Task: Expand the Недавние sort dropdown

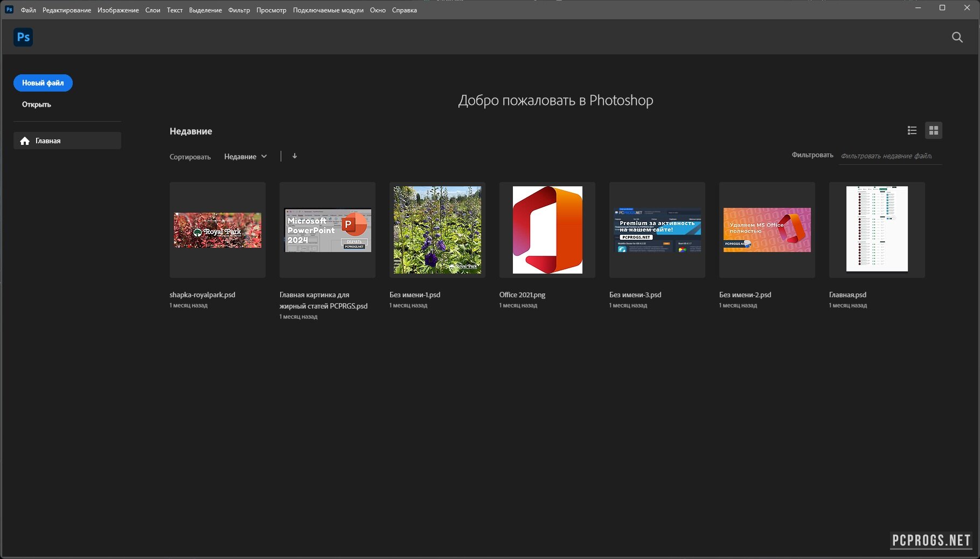Action: pyautogui.click(x=245, y=157)
